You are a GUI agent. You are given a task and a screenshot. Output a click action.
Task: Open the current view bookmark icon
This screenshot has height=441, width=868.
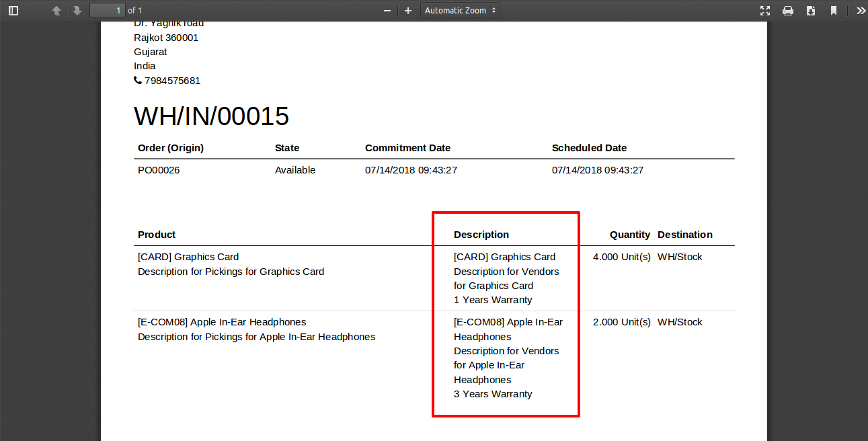(x=834, y=11)
